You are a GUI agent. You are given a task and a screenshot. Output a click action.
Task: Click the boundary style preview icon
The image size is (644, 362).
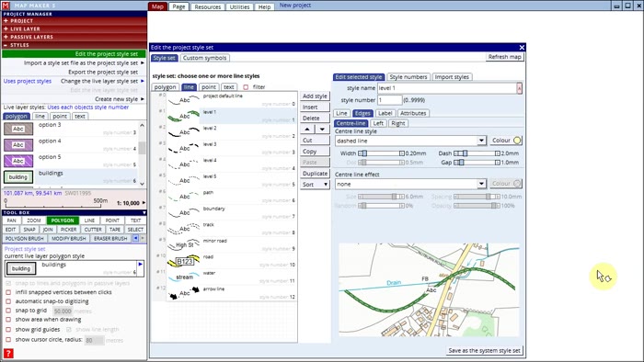click(184, 212)
